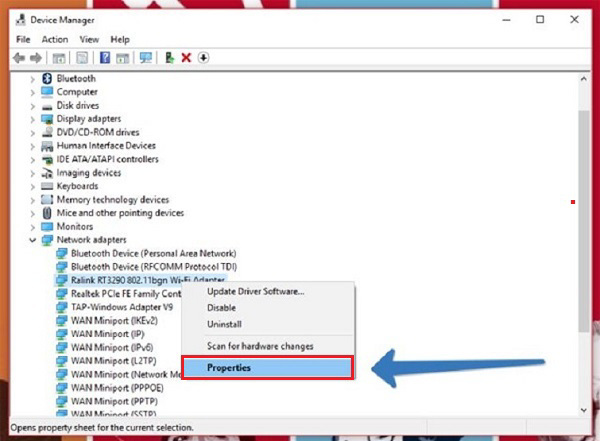Expand the Display adapters category
Image resolution: width=600 pixels, height=441 pixels.
click(33, 119)
